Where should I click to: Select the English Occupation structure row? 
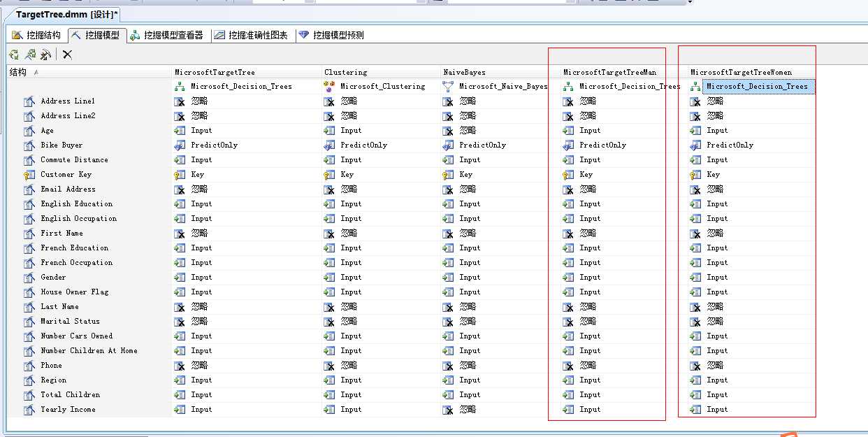pos(89,219)
